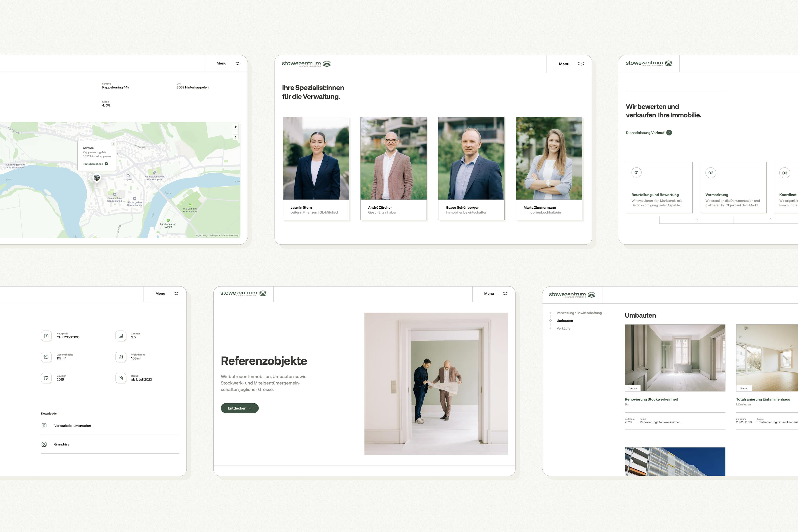Click the Verkaufsdokumentation document icon

coord(44,425)
